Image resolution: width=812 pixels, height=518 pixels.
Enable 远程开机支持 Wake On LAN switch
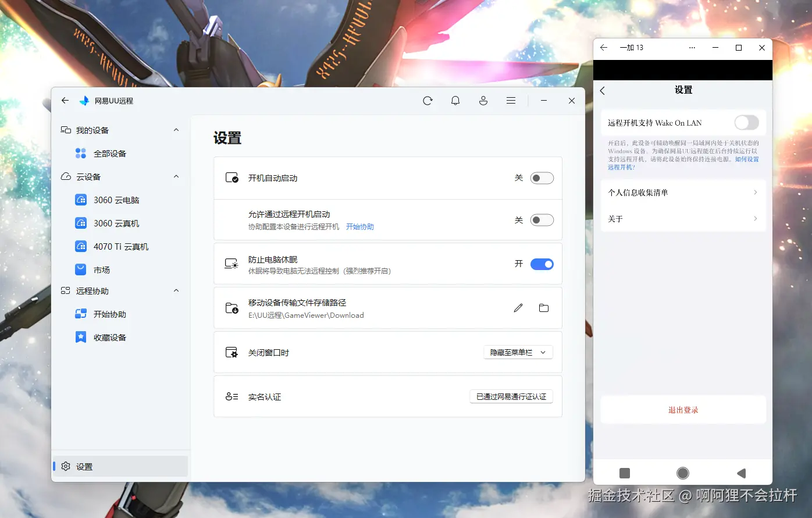[746, 122]
